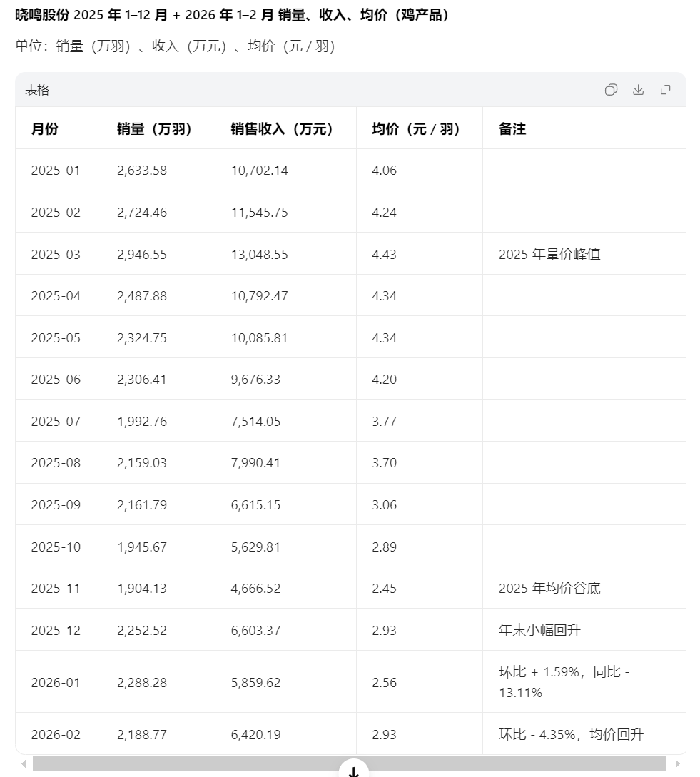Click the note 2025 年均价谷底
700x777 pixels.
(549, 589)
